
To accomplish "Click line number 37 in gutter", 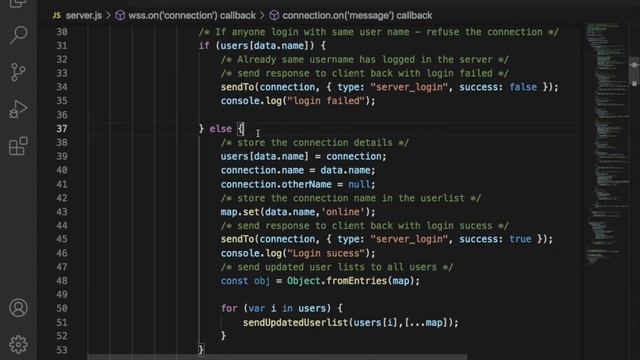I will tap(62, 129).
